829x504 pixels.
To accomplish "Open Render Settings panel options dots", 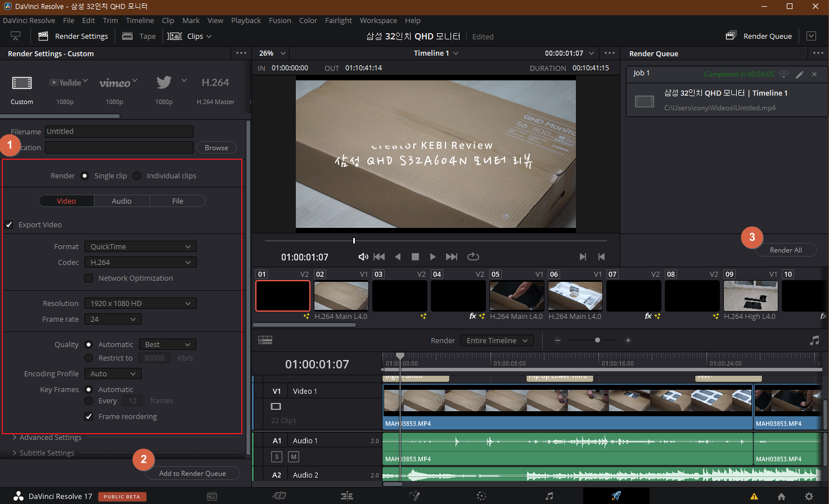I will coord(241,53).
